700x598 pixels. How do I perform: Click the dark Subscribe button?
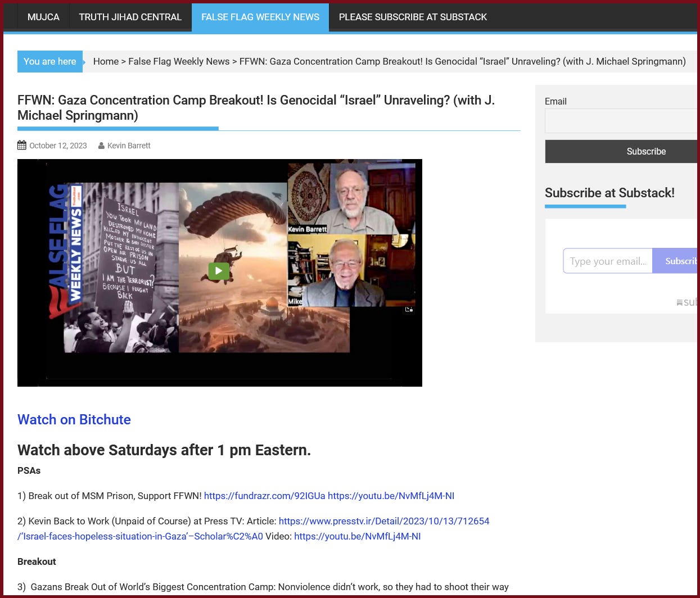(x=621, y=151)
